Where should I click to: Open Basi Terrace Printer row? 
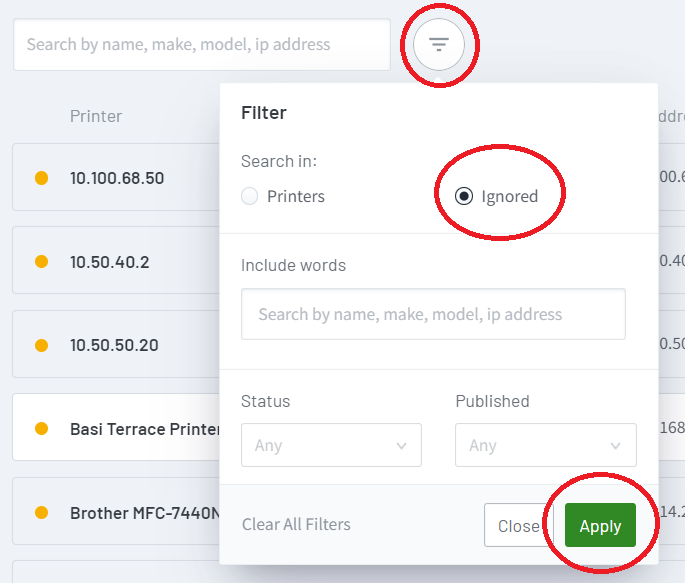(x=116, y=428)
